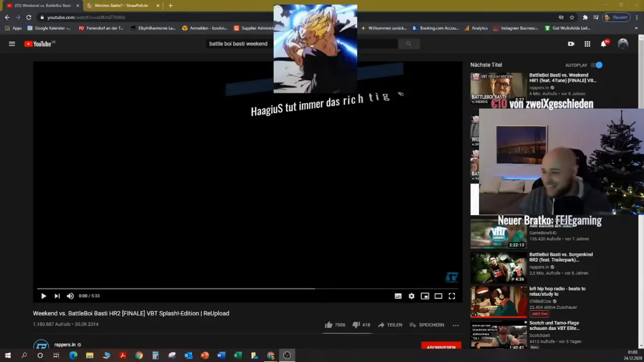The image size is (644, 362).
Task: Open YouTube notifications bell
Action: [603, 44]
